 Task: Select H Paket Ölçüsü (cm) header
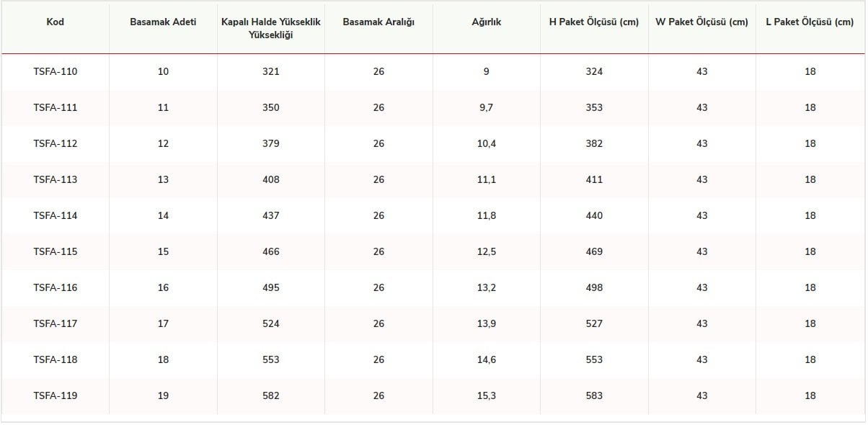click(x=594, y=22)
